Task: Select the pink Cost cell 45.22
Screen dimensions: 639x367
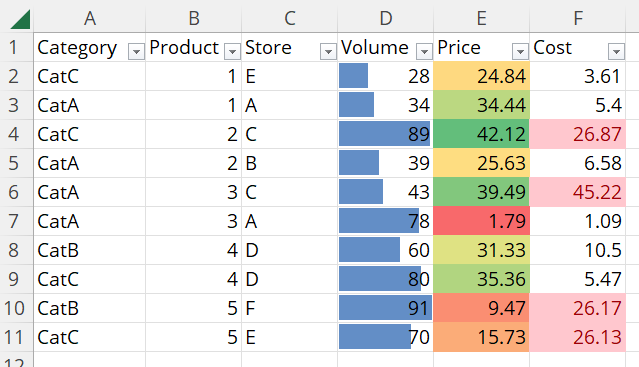Action: pyautogui.click(x=577, y=192)
